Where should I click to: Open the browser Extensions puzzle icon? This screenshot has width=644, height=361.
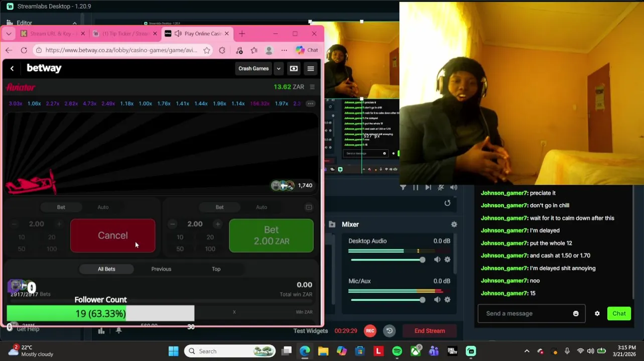pos(222,50)
